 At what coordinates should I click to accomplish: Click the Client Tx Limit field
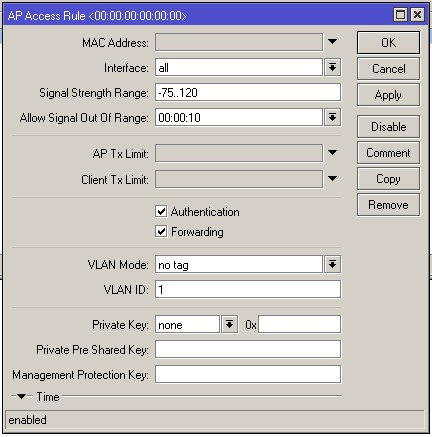239,179
